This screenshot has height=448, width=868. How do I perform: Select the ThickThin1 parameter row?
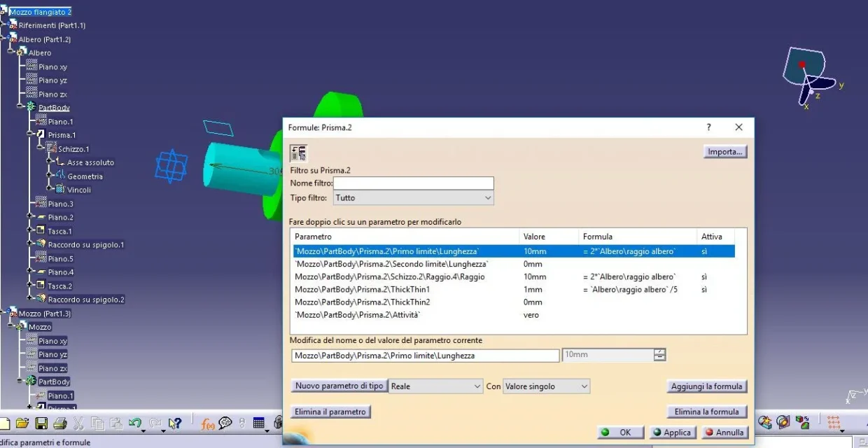362,289
